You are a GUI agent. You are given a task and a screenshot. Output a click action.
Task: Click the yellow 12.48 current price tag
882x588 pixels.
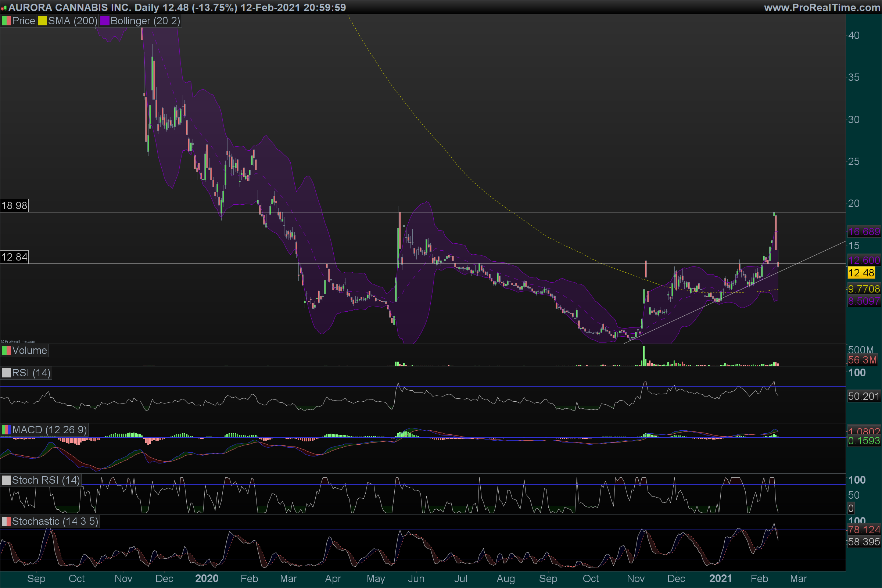tap(861, 273)
